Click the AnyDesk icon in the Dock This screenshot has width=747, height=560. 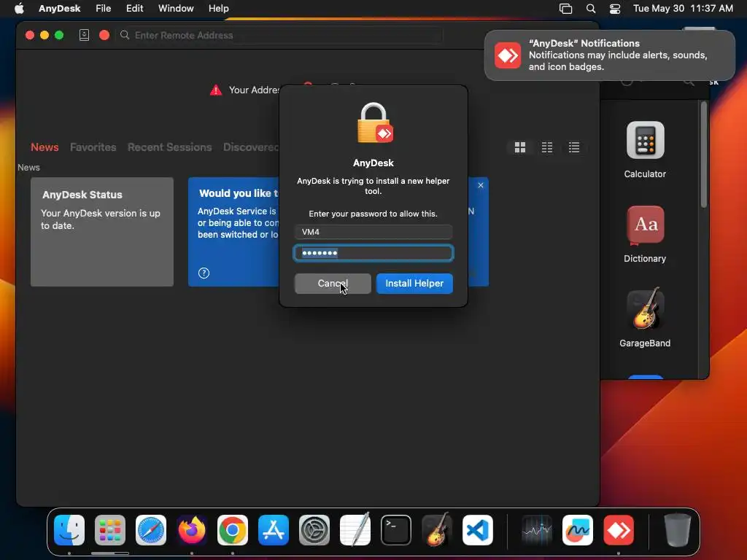coord(619,530)
